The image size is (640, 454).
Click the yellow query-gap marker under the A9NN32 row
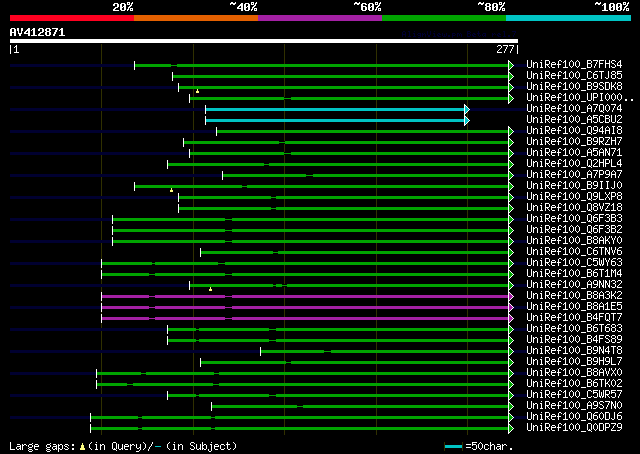pyautogui.click(x=211, y=289)
